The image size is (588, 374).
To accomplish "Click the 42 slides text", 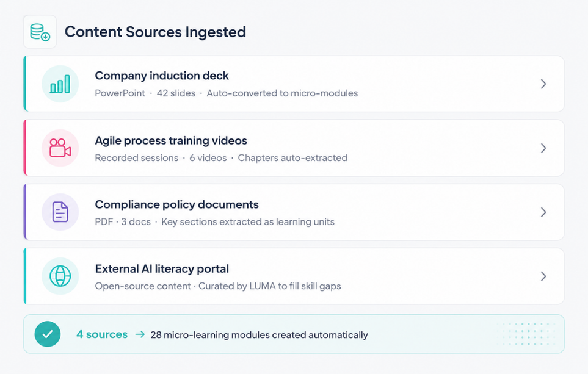I will pyautogui.click(x=176, y=93).
